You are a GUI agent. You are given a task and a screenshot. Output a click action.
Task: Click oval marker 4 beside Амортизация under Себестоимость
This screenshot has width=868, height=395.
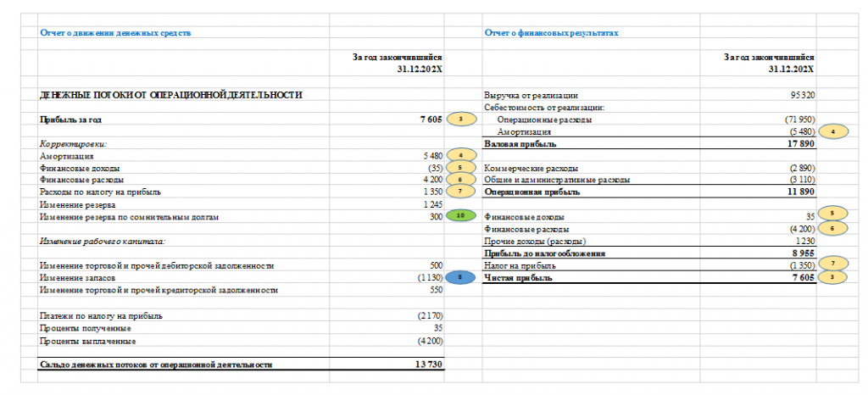832,131
